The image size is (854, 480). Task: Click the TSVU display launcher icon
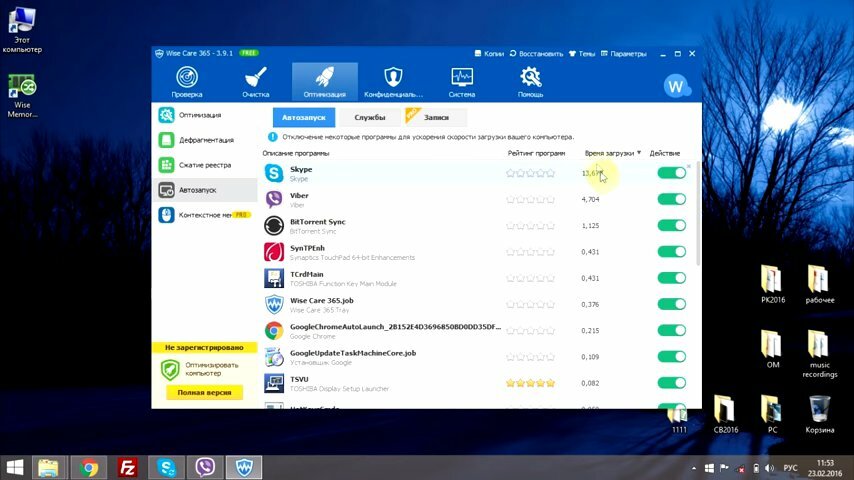point(274,383)
